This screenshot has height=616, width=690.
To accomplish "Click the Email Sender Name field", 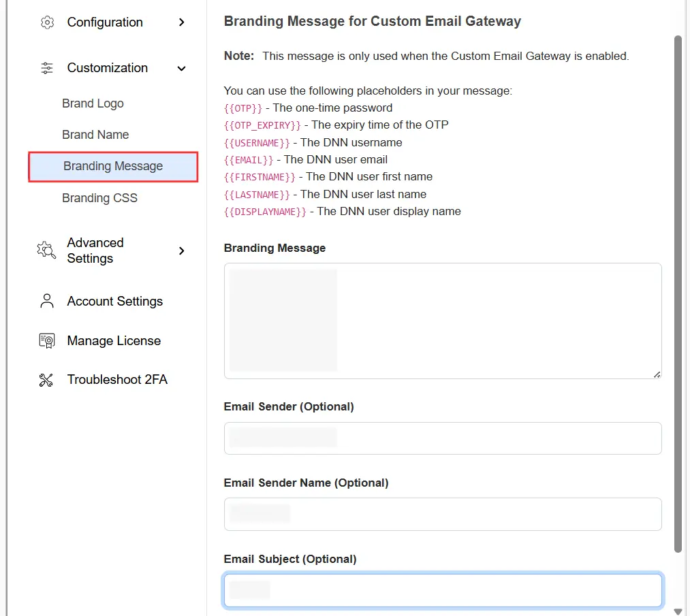I will pos(443,514).
